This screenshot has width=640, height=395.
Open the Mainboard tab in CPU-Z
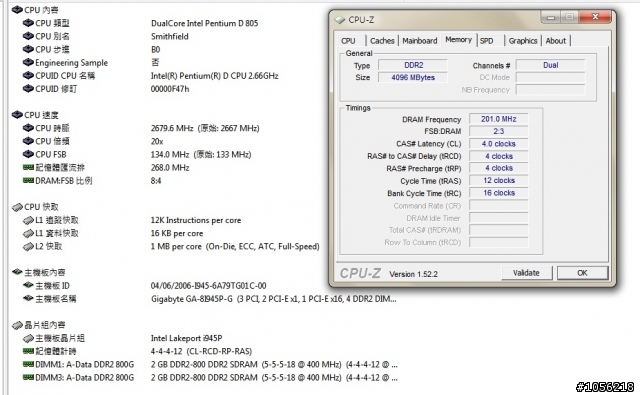point(420,41)
